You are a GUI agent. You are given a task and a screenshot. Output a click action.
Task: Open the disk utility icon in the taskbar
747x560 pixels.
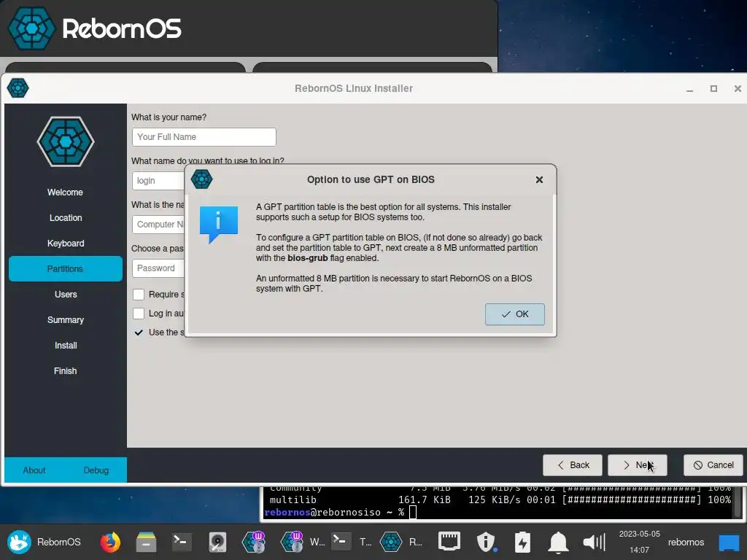pos(217,542)
